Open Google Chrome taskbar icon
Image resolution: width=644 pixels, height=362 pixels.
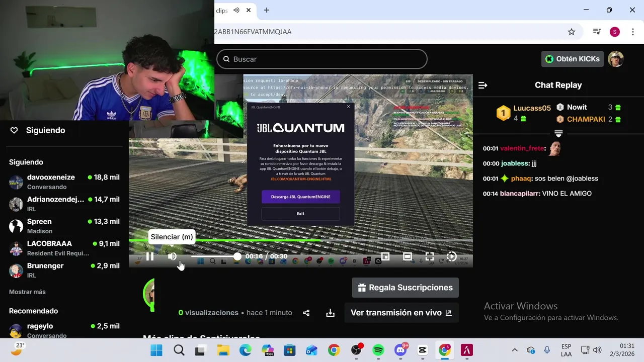[334, 350]
